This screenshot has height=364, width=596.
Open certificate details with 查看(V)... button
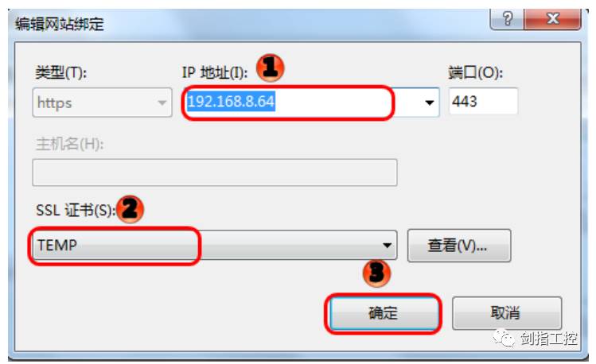click(459, 246)
